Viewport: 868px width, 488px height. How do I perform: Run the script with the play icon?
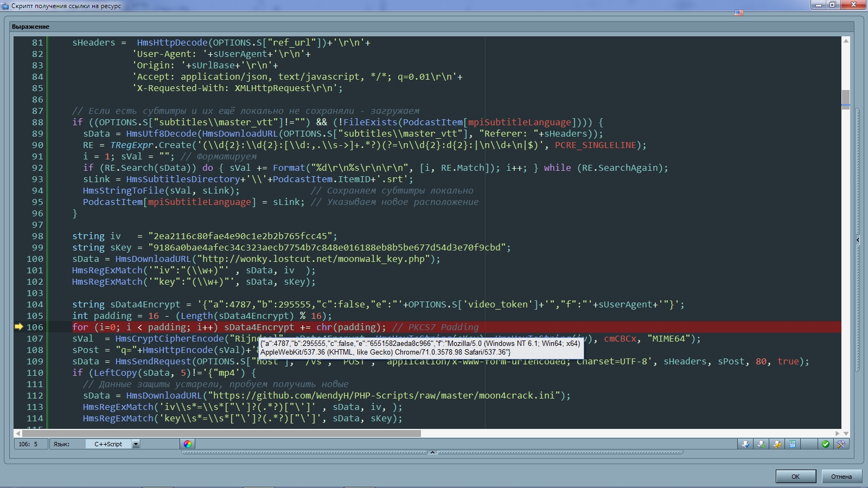[x=761, y=444]
